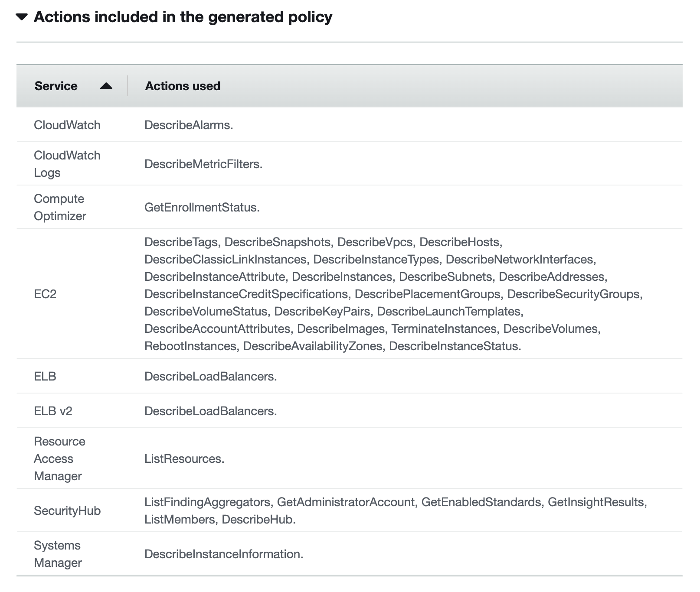This screenshot has height=592, width=700.
Task: Select the Compute Optimizer service cell
Action: tap(60, 207)
